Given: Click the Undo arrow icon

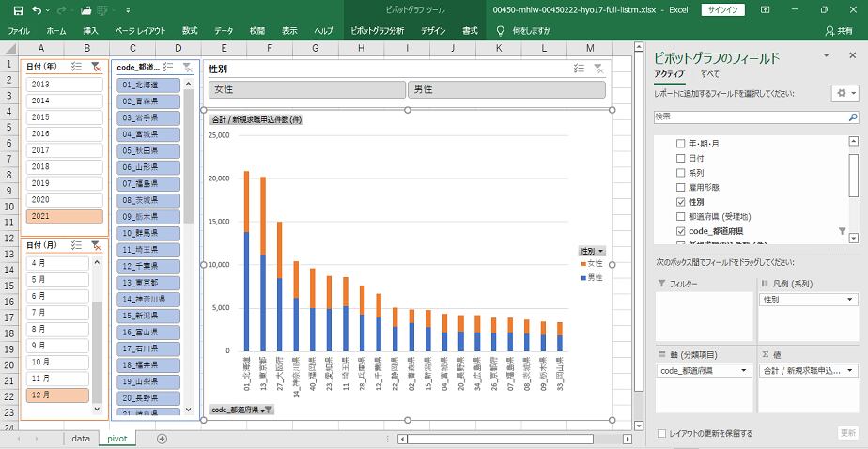Looking at the screenshot, I should (38, 9).
